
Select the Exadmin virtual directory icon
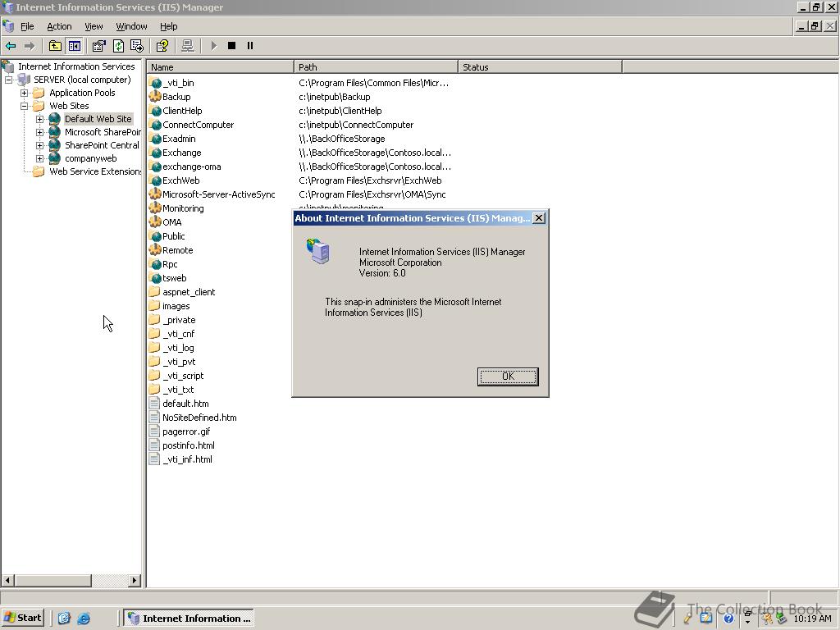(x=155, y=139)
